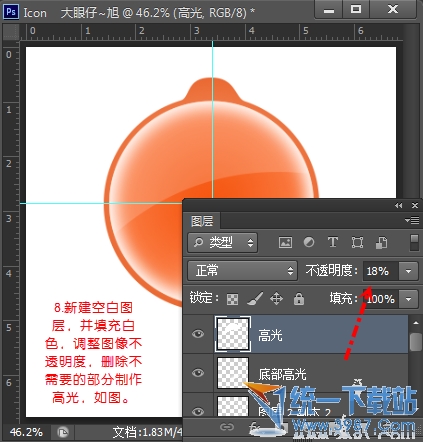The height and width of the screenshot is (442, 423).
Task: Open the 正常 blend mode dropdown
Action: (x=242, y=270)
